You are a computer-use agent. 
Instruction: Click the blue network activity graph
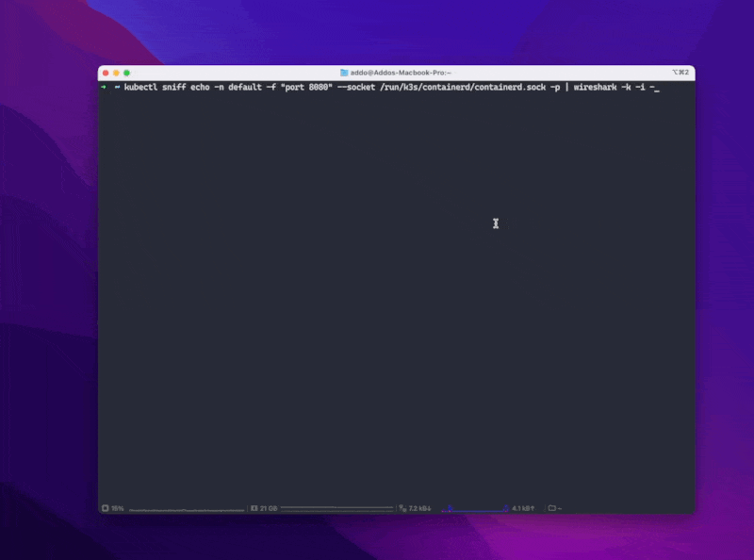475,508
